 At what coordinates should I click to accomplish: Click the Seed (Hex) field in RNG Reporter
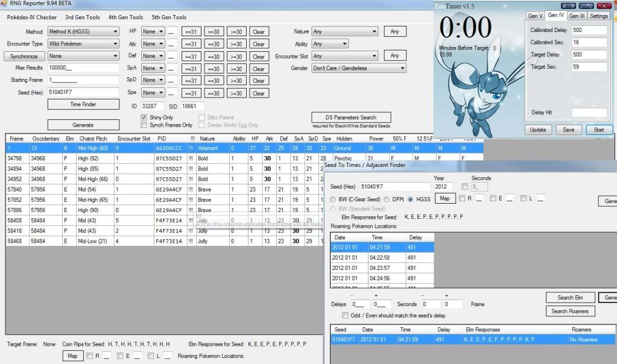tap(83, 92)
